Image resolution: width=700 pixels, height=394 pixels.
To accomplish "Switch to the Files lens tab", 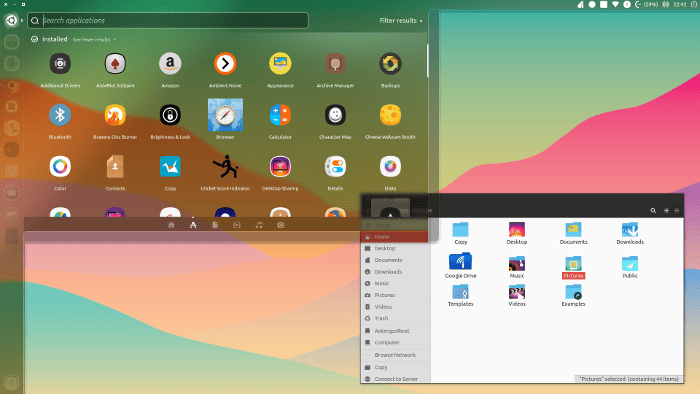I will pyautogui.click(x=215, y=225).
